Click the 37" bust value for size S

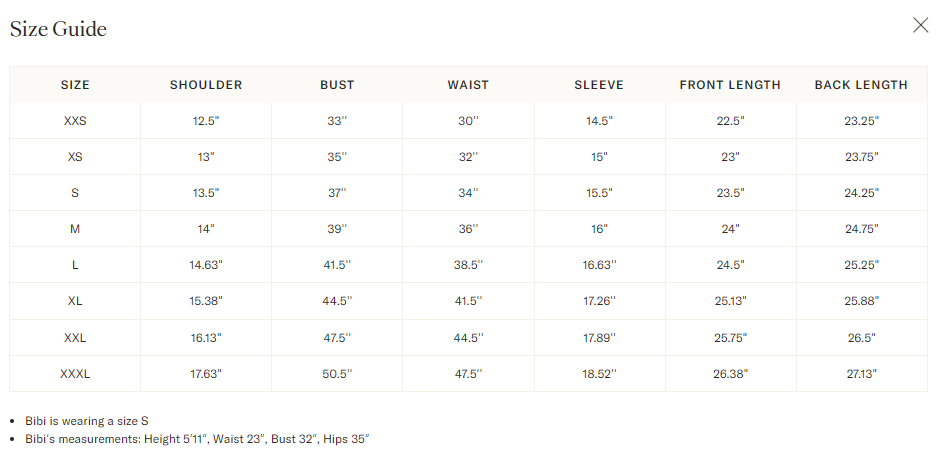(x=337, y=193)
